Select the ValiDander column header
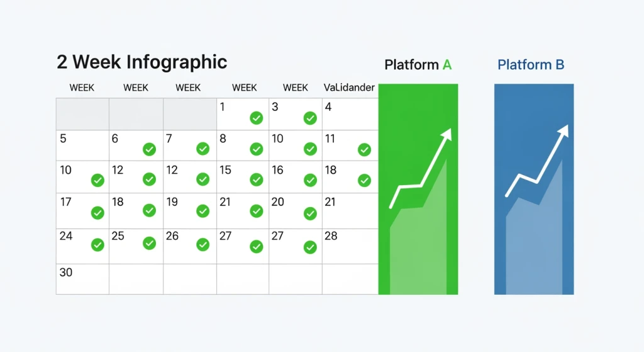The width and height of the screenshot is (644, 352). 349,88
